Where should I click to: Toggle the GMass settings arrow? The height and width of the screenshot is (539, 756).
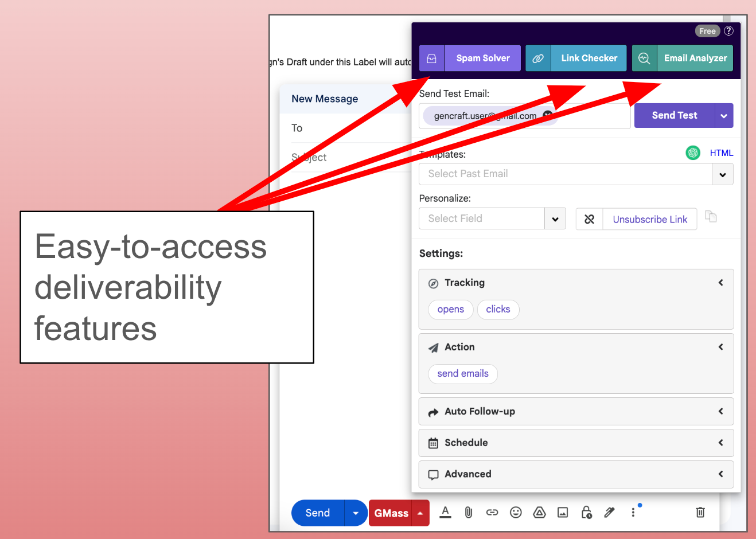[420, 513]
